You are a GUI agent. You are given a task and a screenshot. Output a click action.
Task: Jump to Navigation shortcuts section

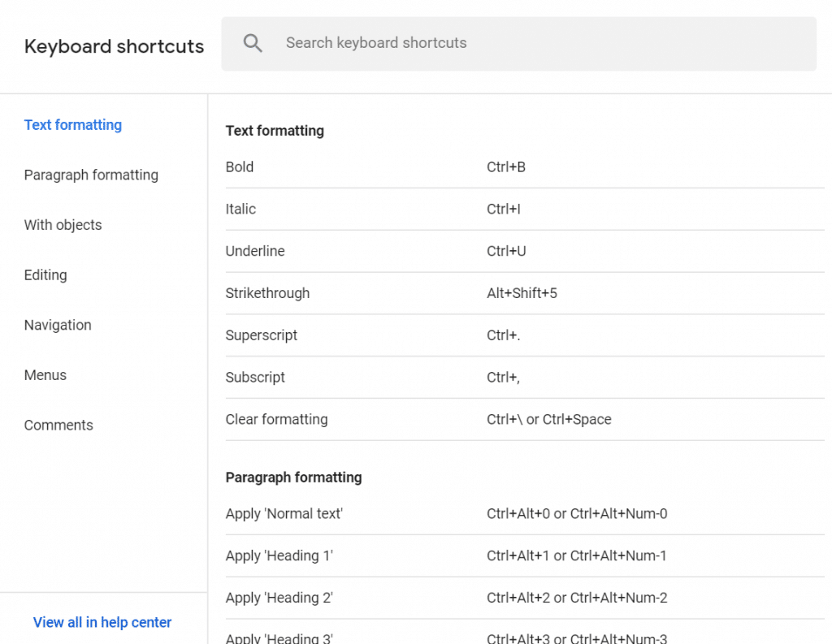[x=58, y=325]
